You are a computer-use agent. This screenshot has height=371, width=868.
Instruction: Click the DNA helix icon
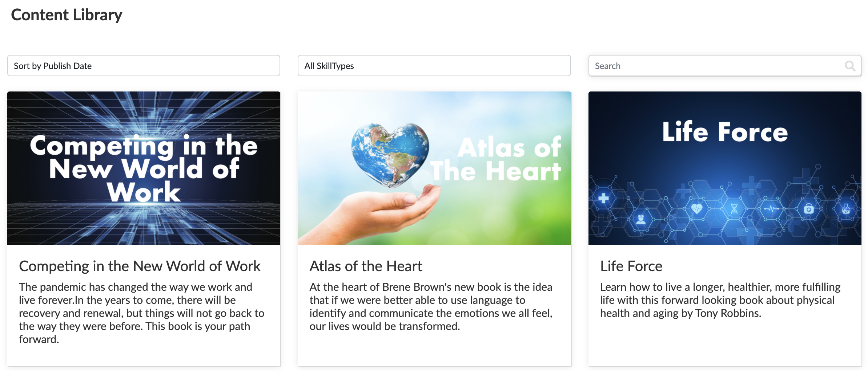click(x=734, y=208)
